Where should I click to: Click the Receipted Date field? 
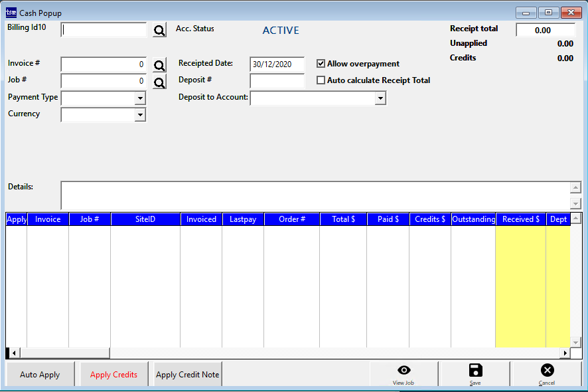(277, 64)
